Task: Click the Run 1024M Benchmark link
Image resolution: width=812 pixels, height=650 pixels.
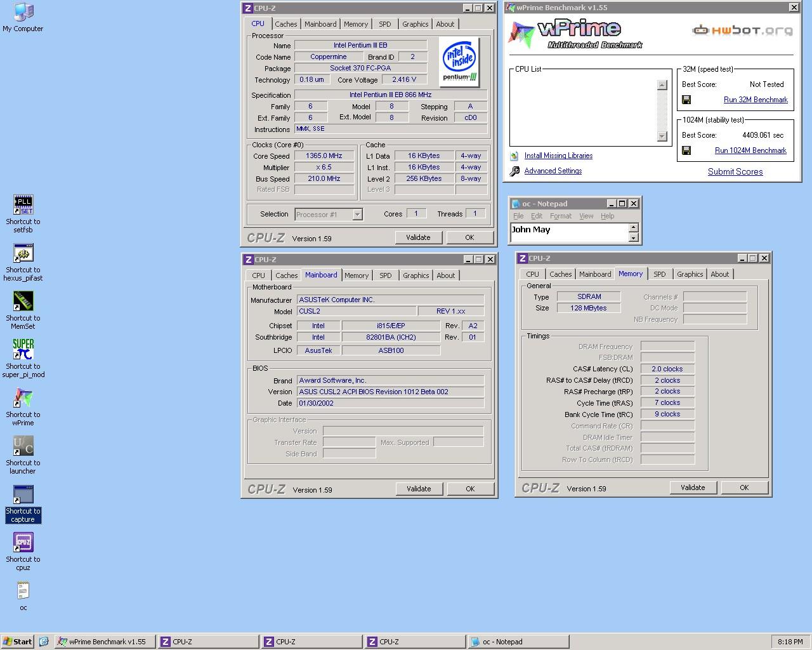Action: coord(750,150)
